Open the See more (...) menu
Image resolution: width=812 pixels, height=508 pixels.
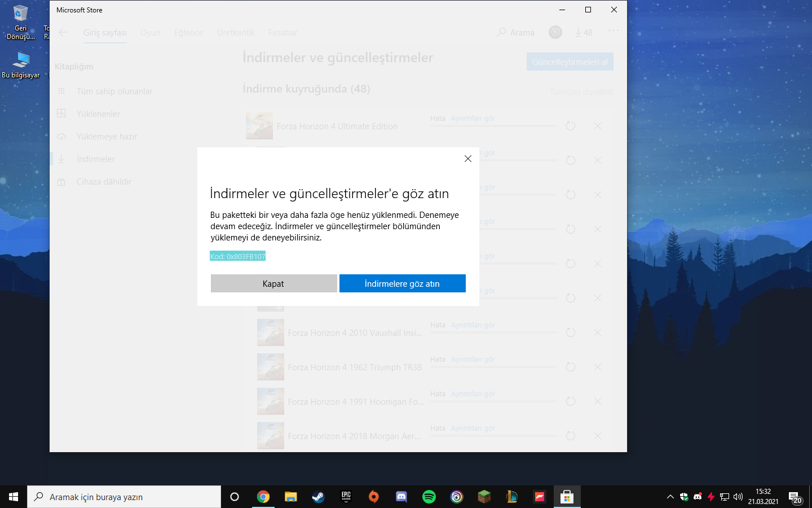[x=614, y=32]
